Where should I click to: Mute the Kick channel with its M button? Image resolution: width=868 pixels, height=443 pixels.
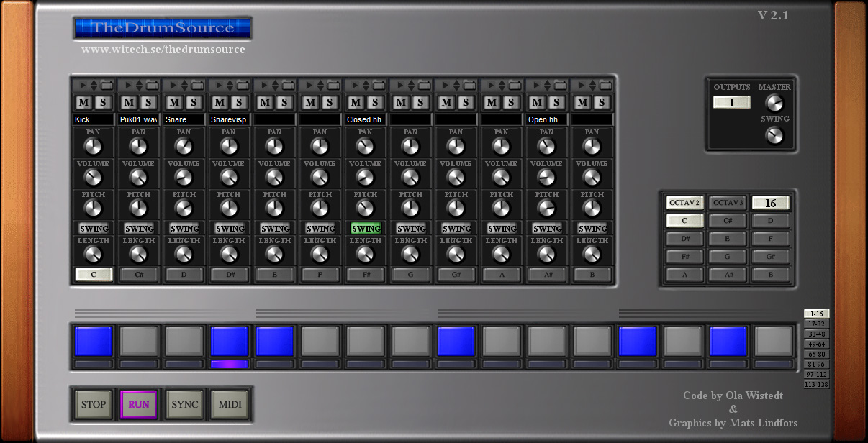[x=83, y=102]
